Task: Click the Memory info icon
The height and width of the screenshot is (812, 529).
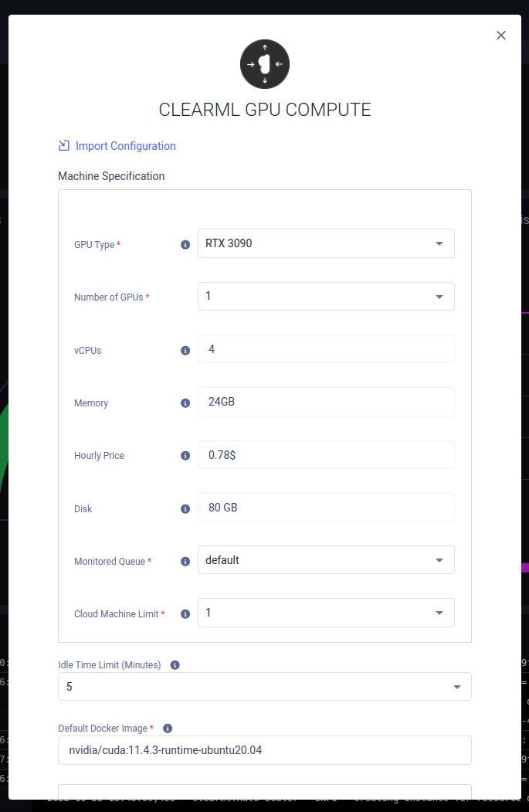Action: point(185,403)
